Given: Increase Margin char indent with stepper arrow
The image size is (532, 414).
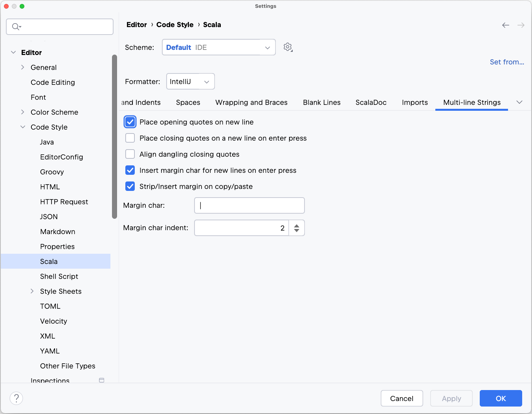Looking at the screenshot, I should [x=297, y=225].
